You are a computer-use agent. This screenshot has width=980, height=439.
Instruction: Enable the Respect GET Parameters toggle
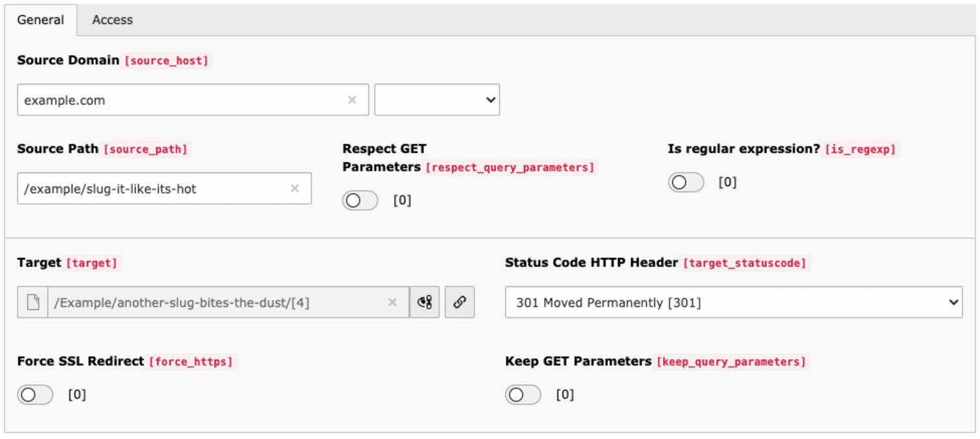click(x=360, y=201)
